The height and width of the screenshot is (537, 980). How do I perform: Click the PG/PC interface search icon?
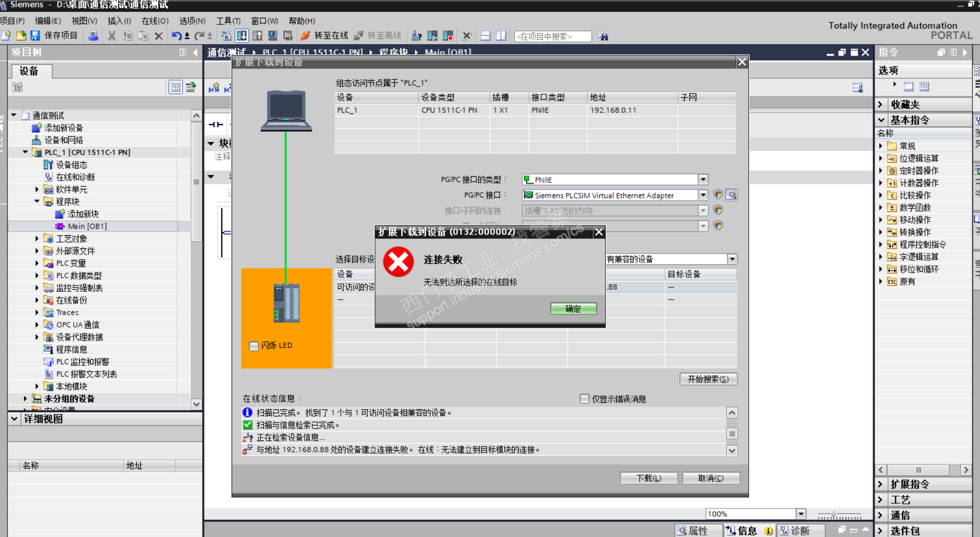tap(731, 195)
